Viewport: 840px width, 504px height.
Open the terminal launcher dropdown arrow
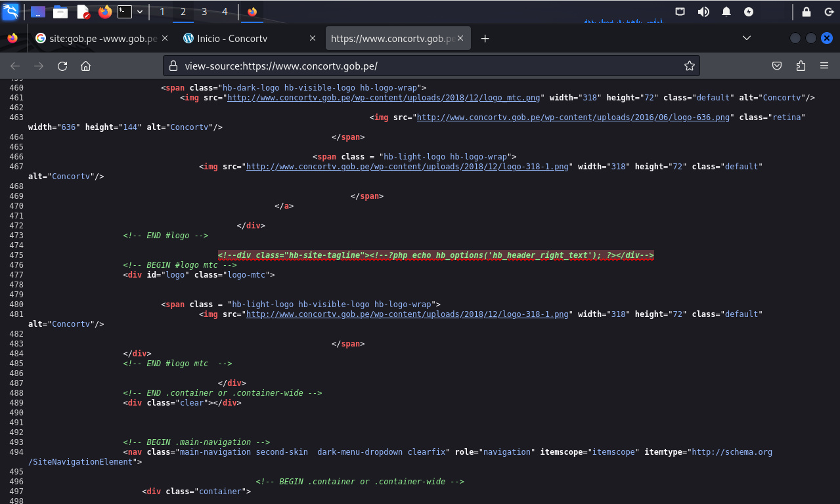(x=139, y=12)
